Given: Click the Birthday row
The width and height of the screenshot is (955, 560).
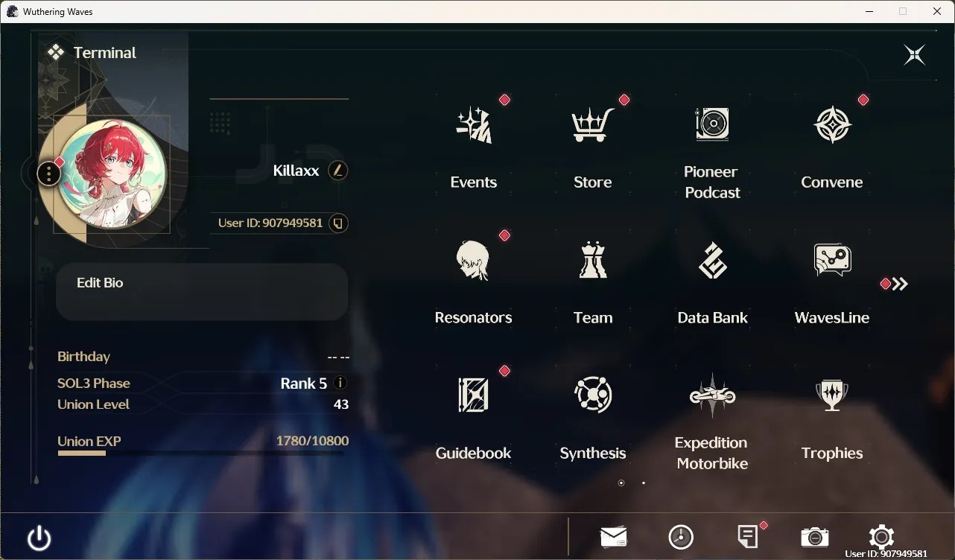Looking at the screenshot, I should pos(203,357).
